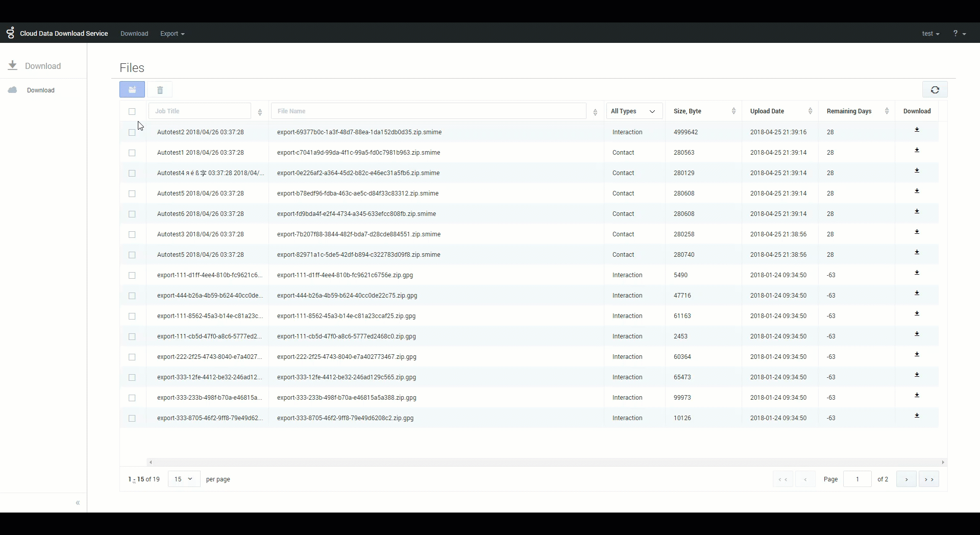Select checkbox for Autotest6 row

point(132,214)
